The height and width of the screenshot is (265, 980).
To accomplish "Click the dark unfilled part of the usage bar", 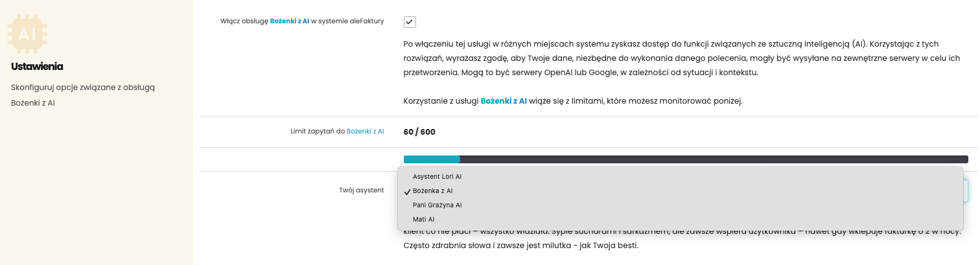I will tap(713, 159).
